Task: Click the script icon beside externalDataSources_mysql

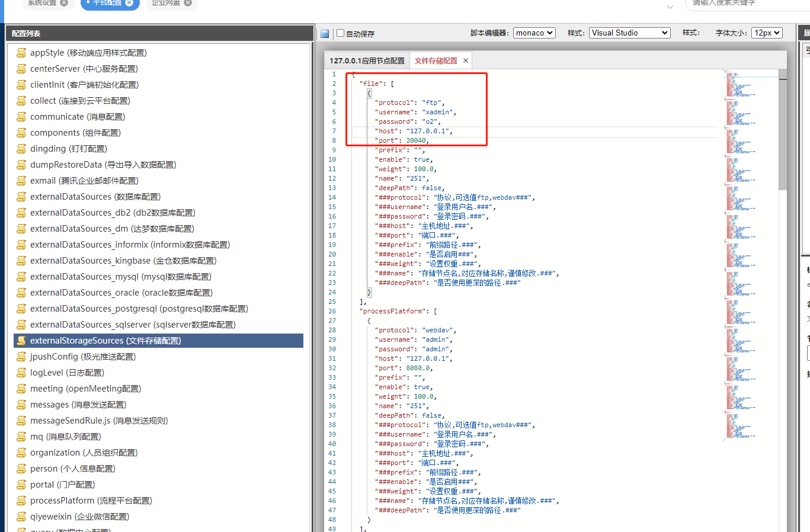Action: [x=21, y=277]
